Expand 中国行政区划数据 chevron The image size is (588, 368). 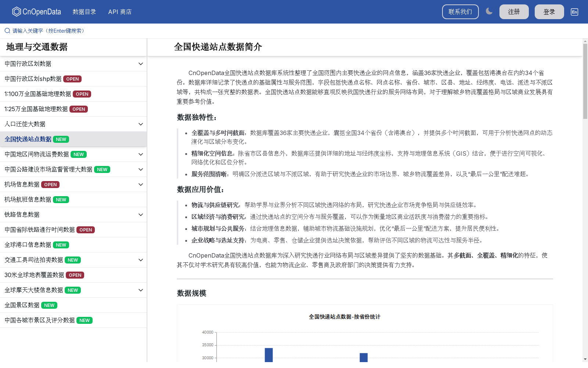tap(141, 64)
